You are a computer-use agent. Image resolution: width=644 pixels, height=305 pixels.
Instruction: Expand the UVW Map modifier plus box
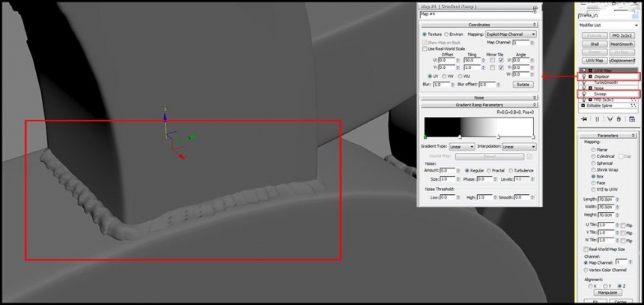point(590,70)
